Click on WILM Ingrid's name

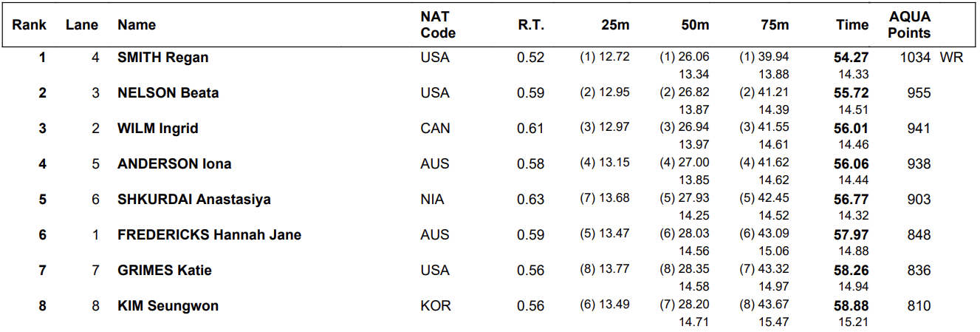[x=158, y=128]
